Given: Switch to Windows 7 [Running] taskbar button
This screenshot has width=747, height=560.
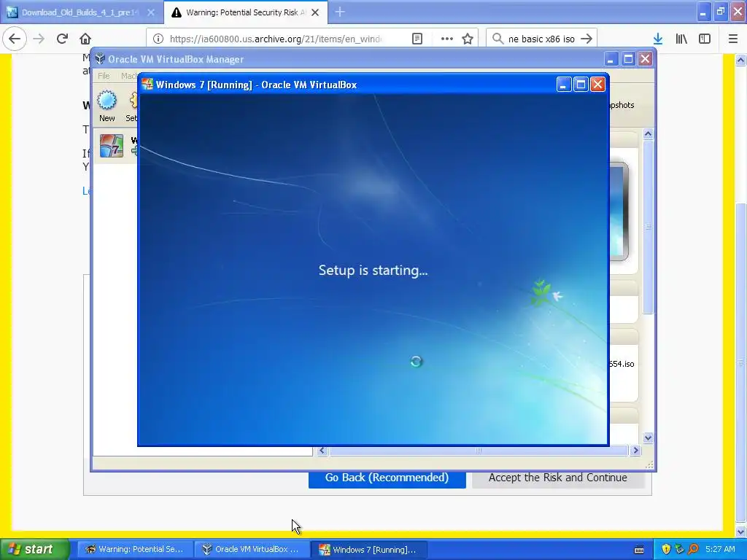Looking at the screenshot, I should tap(369, 549).
